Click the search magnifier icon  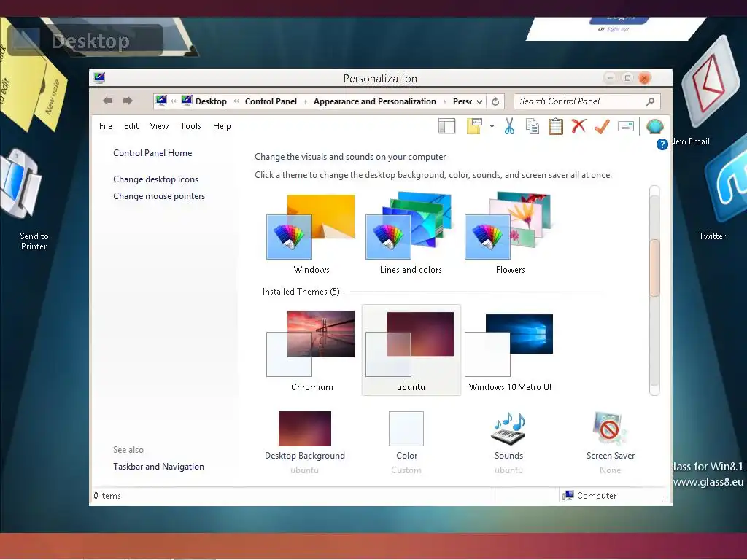(x=650, y=101)
